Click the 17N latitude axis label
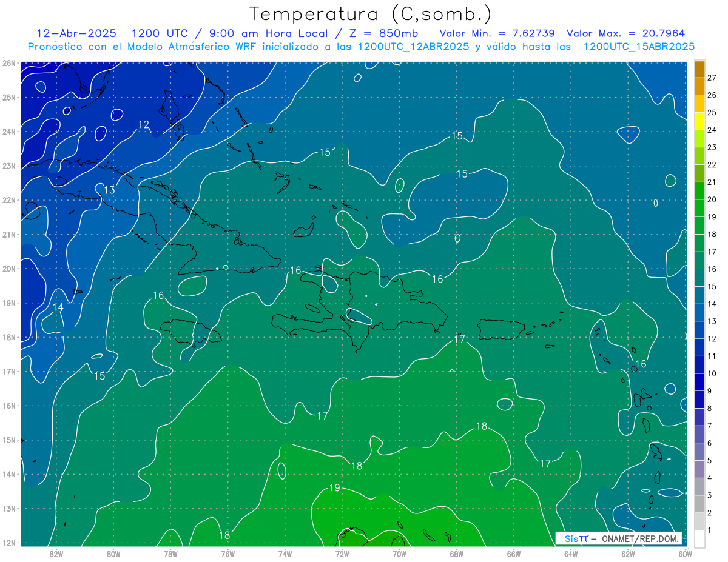The width and height of the screenshot is (728, 562). tap(8, 371)
